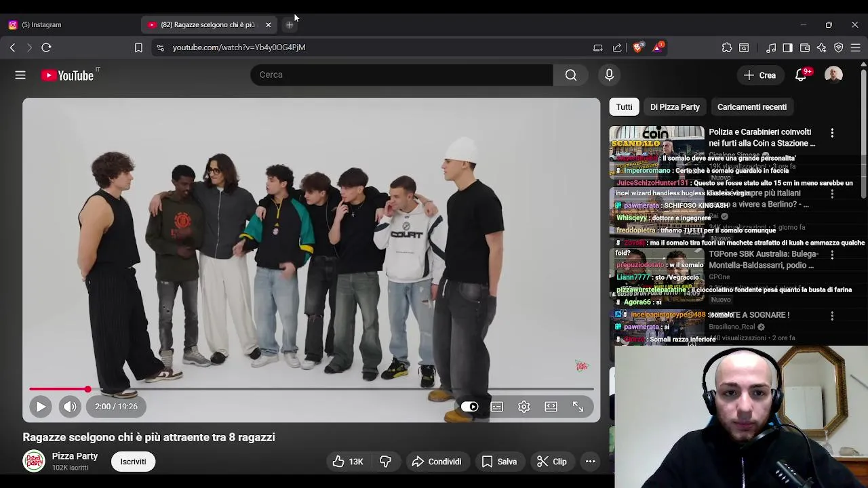The image size is (868, 488).
Task: Open more actions ellipsis under video
Action: coord(590,462)
